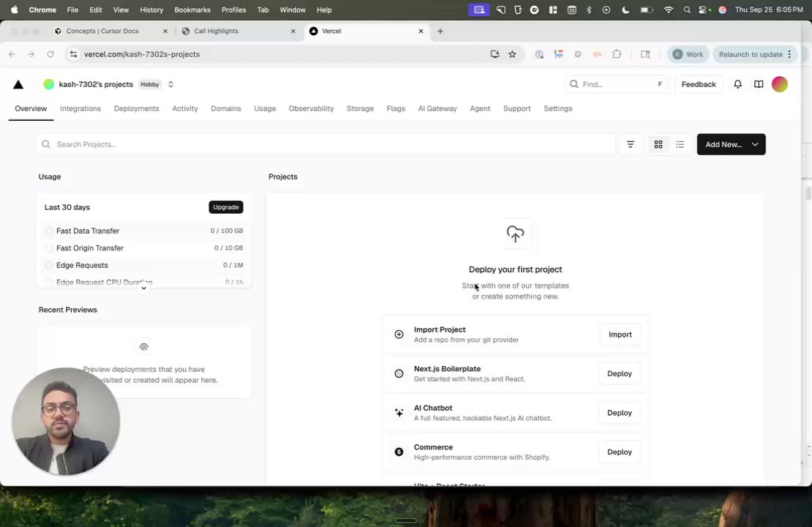812x527 pixels.
Task: Open the notifications bell
Action: (x=737, y=84)
